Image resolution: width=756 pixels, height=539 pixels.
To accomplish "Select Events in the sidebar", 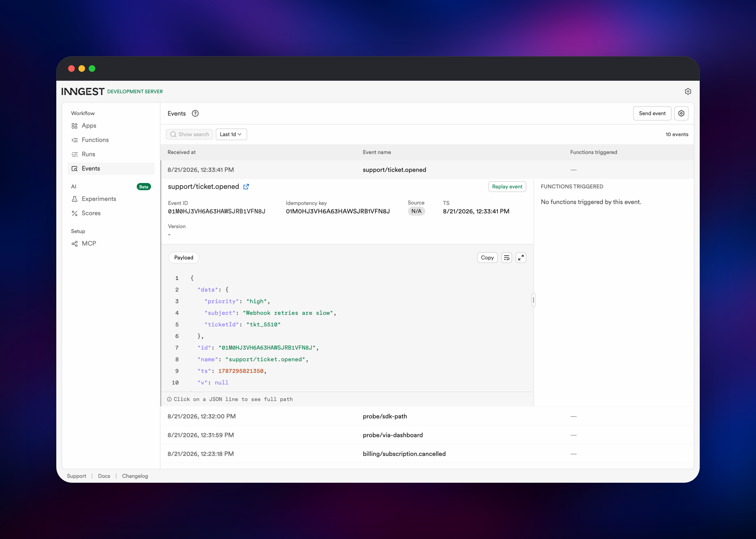I will click(x=111, y=169).
